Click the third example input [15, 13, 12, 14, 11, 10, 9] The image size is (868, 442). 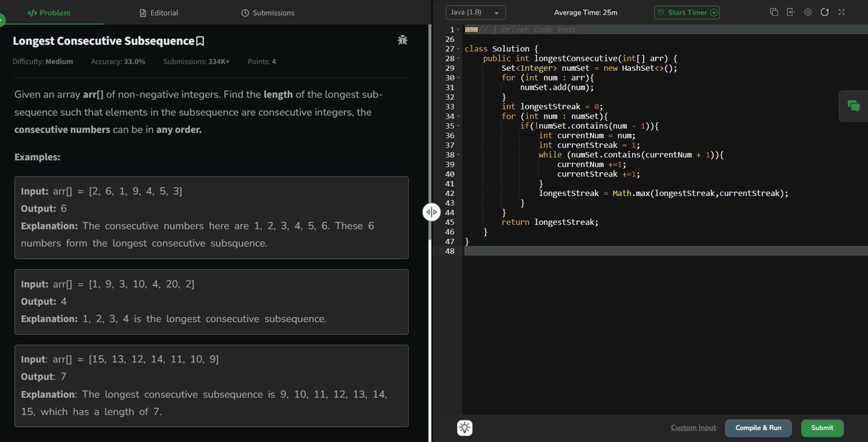pyautogui.click(x=153, y=360)
